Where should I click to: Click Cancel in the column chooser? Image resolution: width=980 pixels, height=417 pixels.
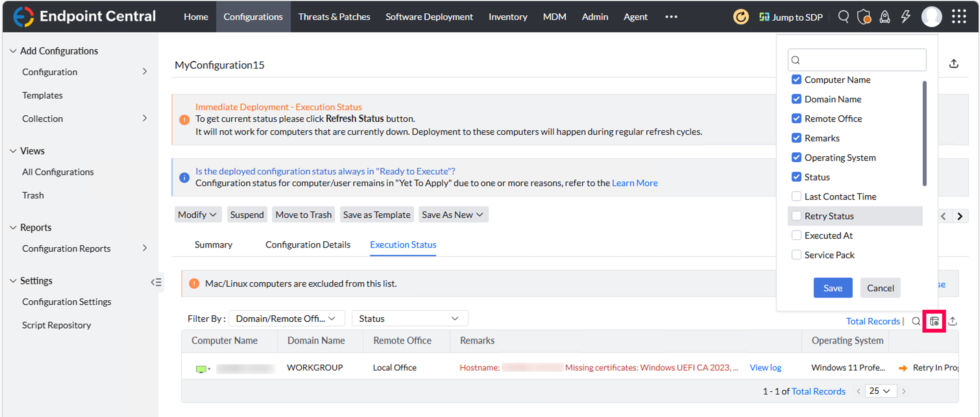pyautogui.click(x=880, y=288)
